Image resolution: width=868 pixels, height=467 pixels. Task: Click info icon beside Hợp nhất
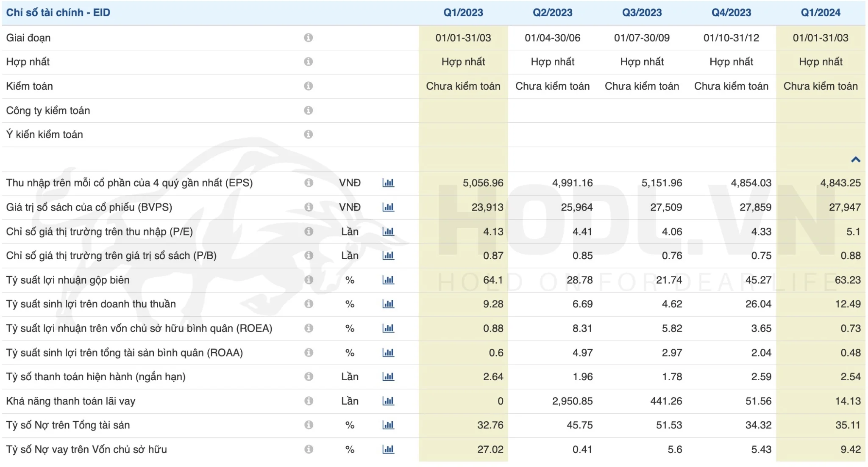point(309,62)
